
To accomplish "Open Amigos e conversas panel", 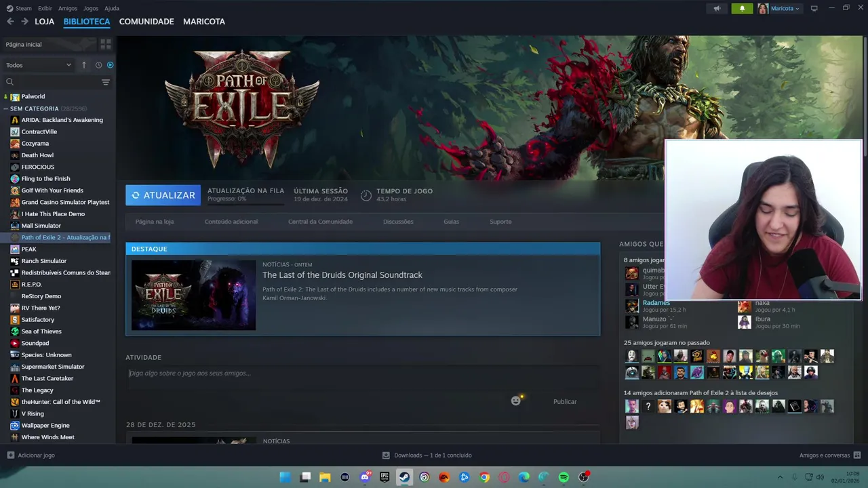I will [830, 455].
